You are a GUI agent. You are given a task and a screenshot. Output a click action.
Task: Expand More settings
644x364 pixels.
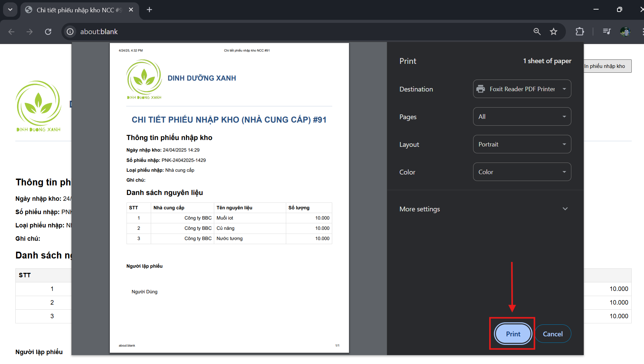point(484,209)
